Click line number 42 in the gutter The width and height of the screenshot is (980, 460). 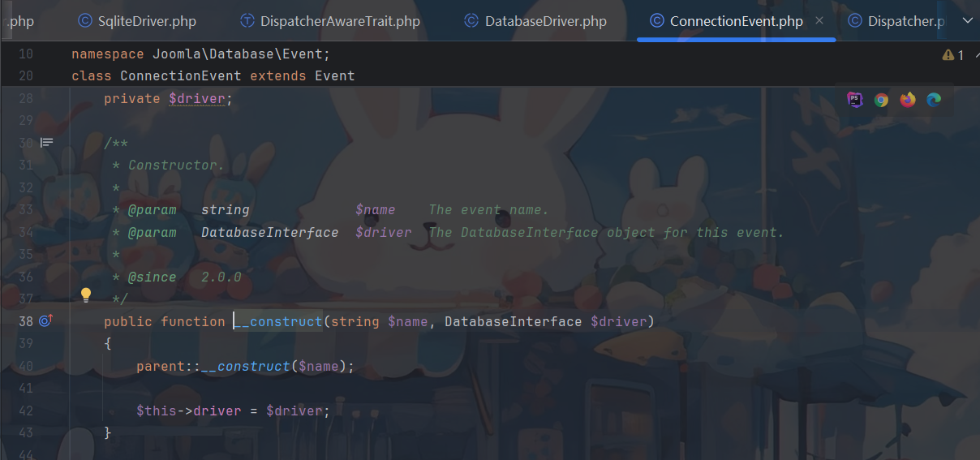click(25, 411)
